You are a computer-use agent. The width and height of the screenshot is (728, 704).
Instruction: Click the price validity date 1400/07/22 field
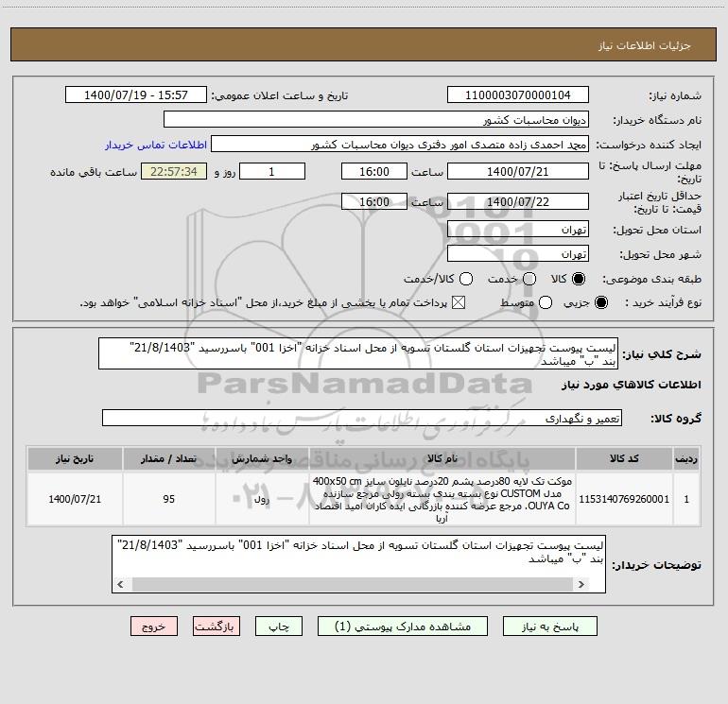point(518,201)
